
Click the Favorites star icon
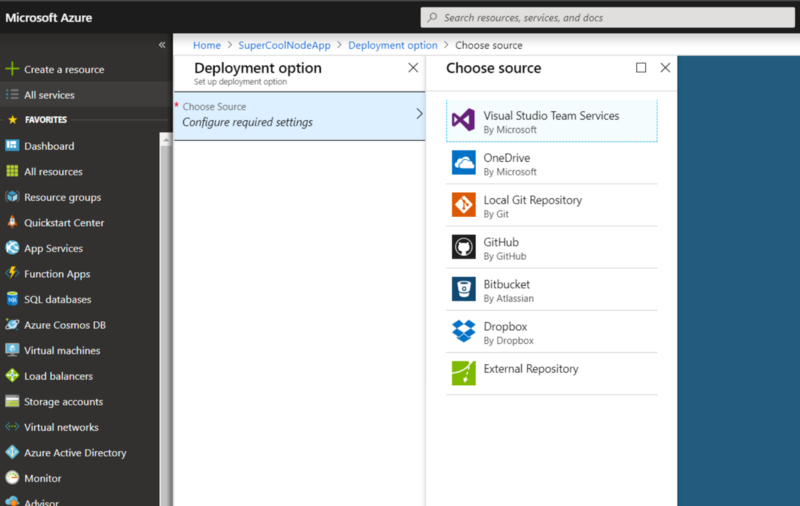coord(13,120)
